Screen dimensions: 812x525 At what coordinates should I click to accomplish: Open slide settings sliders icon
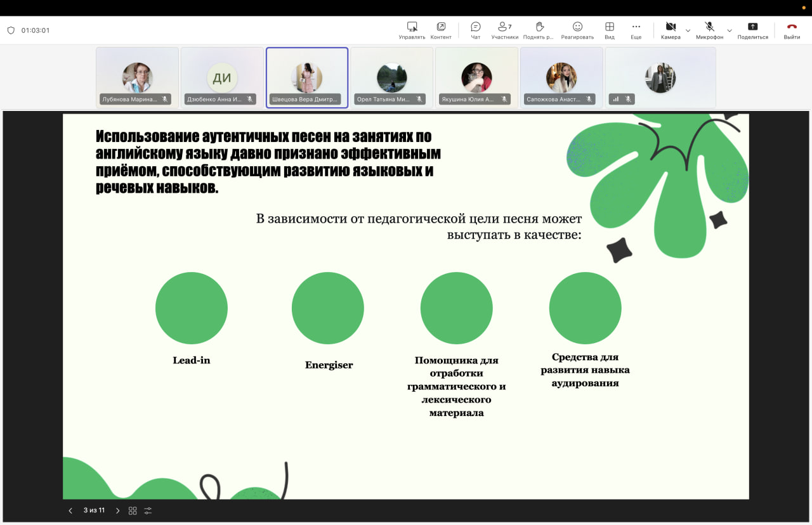[x=148, y=510]
